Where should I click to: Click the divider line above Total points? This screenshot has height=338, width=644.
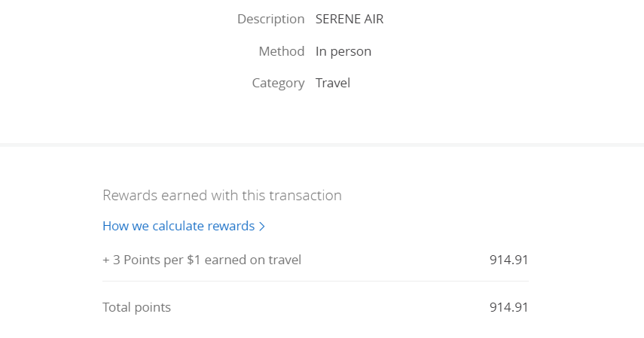coord(315,282)
